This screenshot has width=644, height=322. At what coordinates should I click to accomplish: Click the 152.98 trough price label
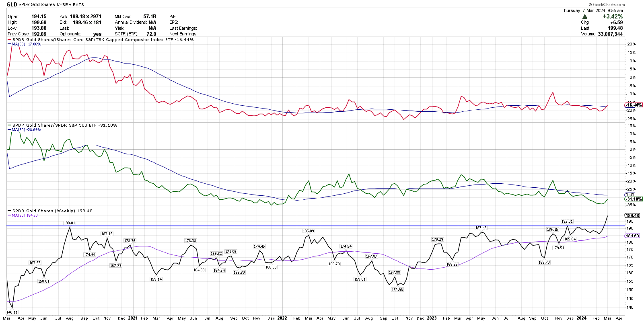click(x=397, y=289)
